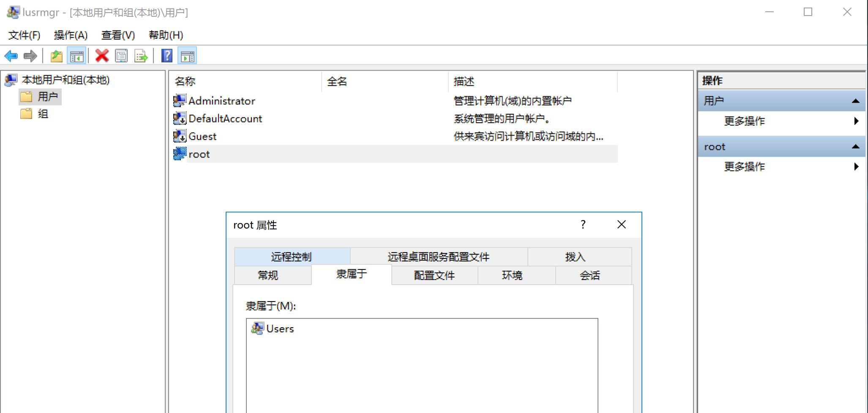Toggle the console tree pane icon

point(76,56)
